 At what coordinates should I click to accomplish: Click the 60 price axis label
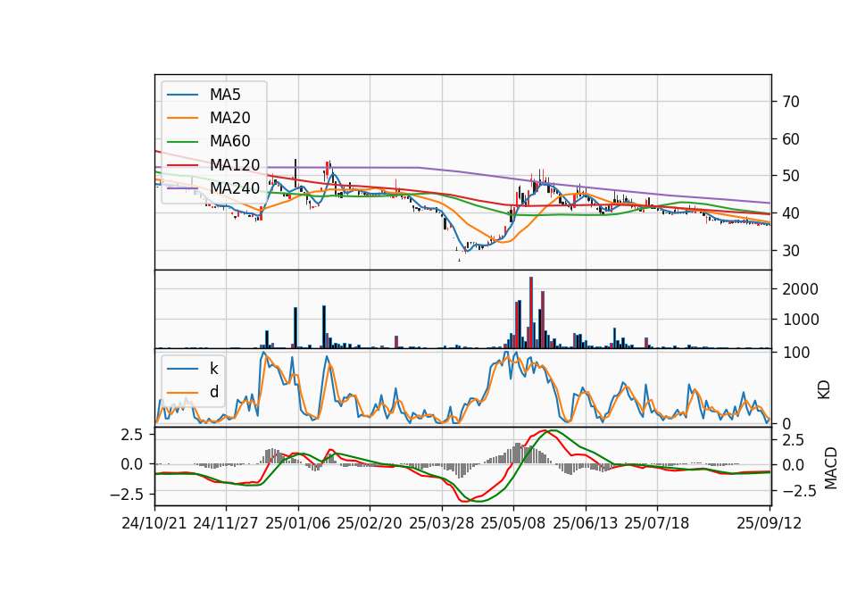pos(790,139)
